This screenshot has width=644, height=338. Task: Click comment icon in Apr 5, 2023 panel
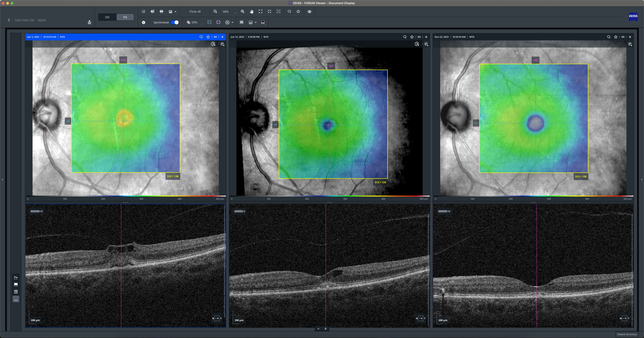201,37
